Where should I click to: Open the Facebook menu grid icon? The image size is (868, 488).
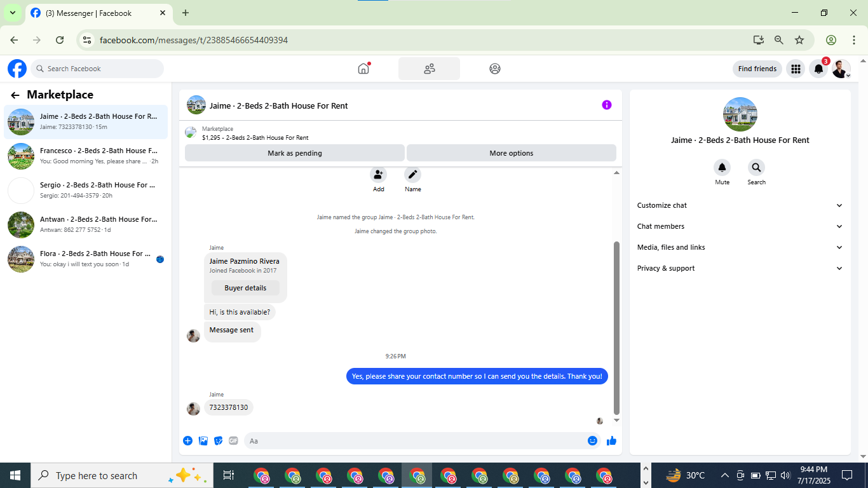click(x=795, y=69)
